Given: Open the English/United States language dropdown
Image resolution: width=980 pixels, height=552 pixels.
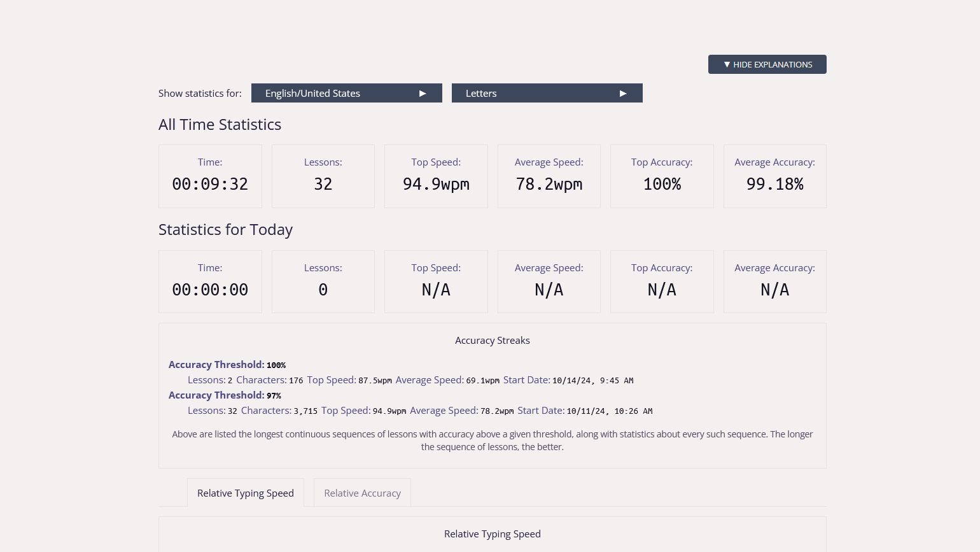Looking at the screenshot, I should point(346,93).
